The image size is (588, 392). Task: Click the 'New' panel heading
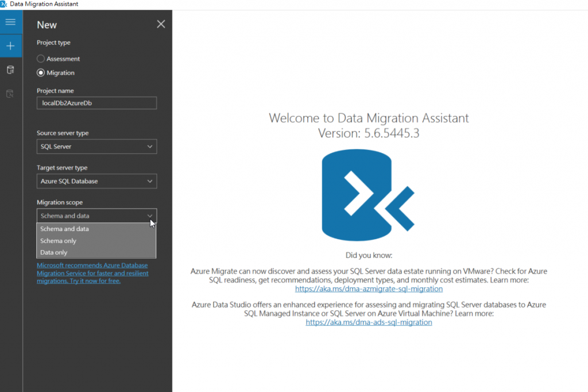click(47, 25)
